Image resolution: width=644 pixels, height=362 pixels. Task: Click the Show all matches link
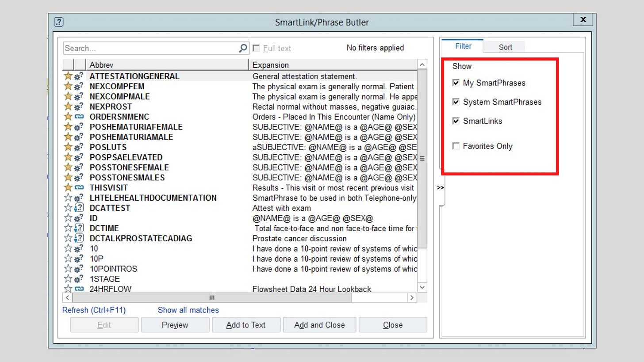coord(188,310)
